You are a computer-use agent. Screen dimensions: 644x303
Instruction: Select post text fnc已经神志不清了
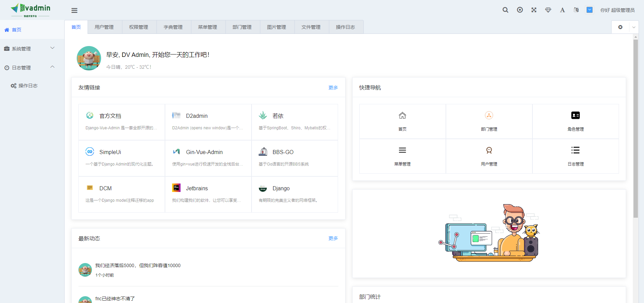(115, 299)
